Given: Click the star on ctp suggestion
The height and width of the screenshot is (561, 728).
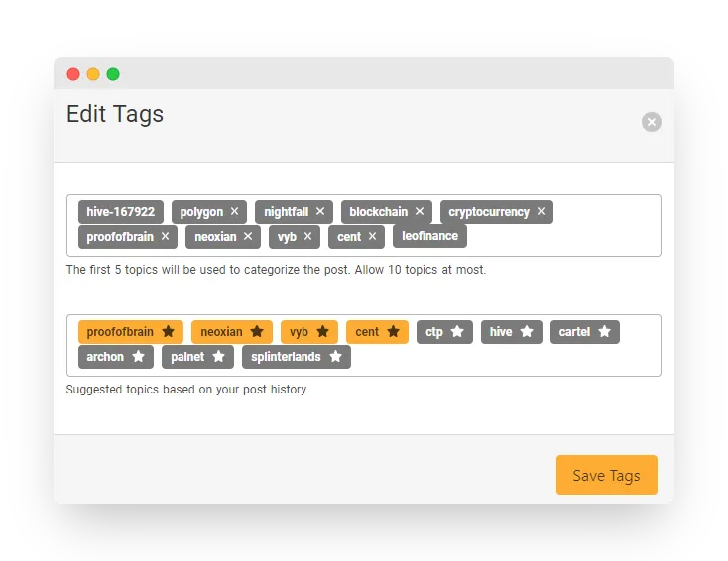Looking at the screenshot, I should 457,332.
